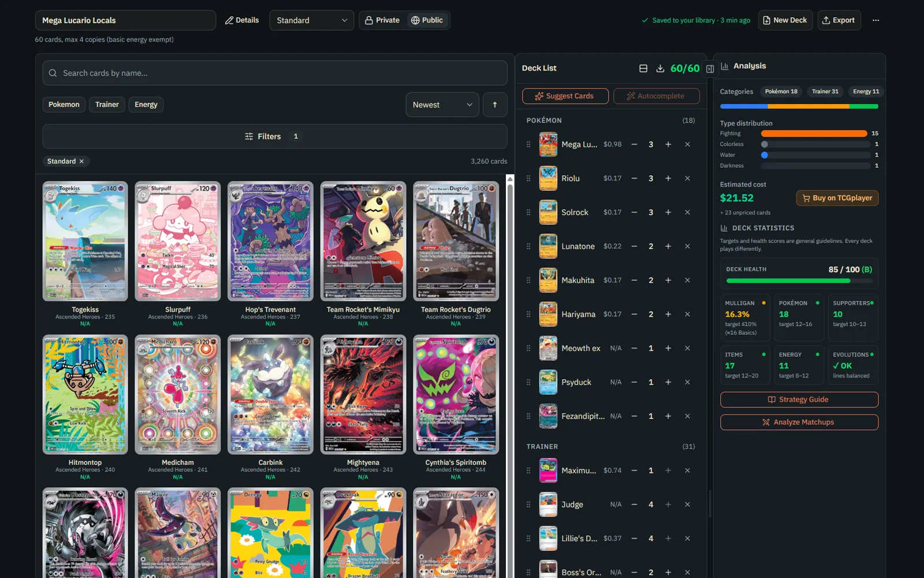Click the ascending sort arrow button

495,105
